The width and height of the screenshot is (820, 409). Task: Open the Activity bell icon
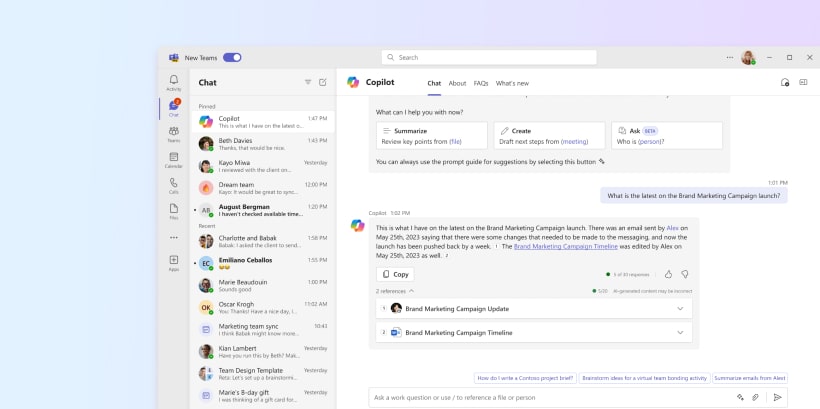[x=174, y=79]
